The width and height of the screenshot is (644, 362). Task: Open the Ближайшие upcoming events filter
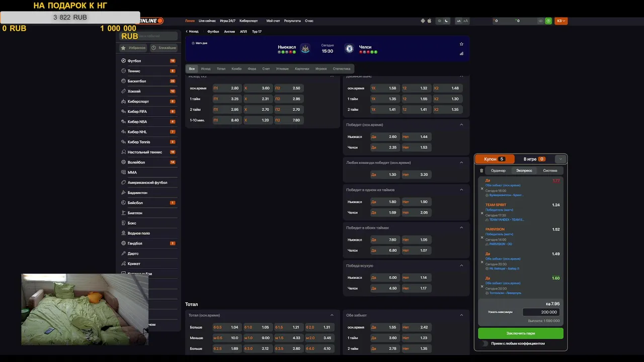click(x=164, y=48)
